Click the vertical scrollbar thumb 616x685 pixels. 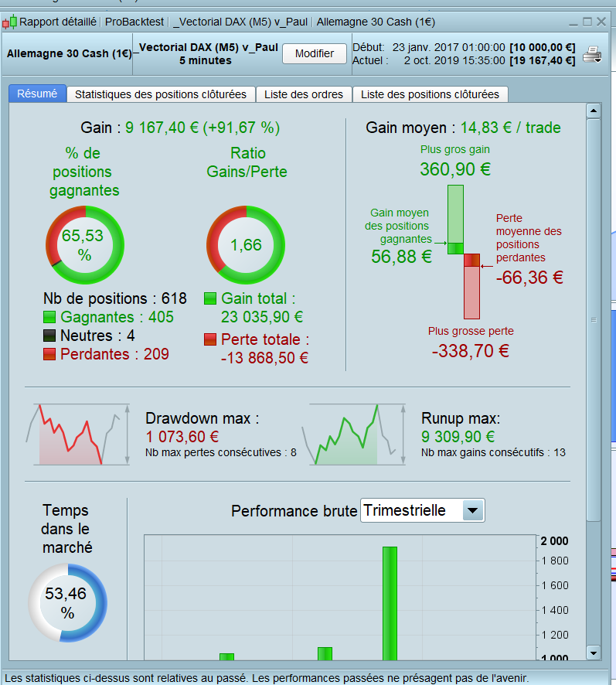coord(594,319)
